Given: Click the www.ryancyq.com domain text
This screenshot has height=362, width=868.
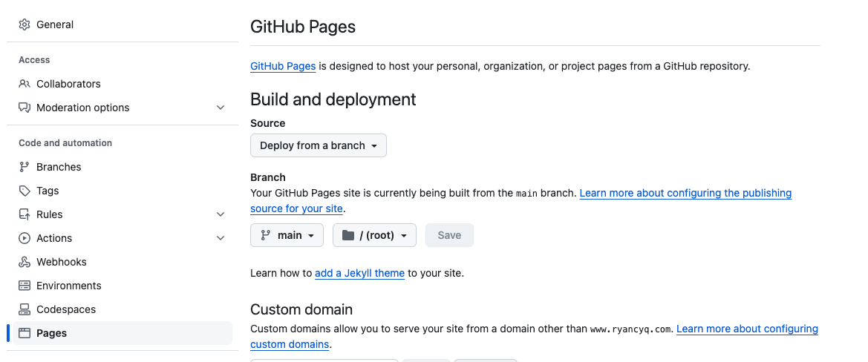Looking at the screenshot, I should click(632, 329).
